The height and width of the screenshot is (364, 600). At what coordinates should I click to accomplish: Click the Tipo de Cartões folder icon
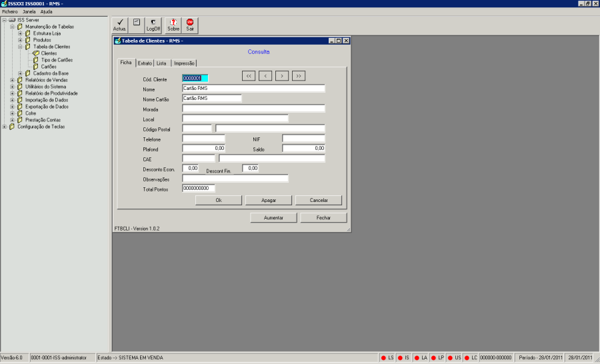[x=35, y=60]
